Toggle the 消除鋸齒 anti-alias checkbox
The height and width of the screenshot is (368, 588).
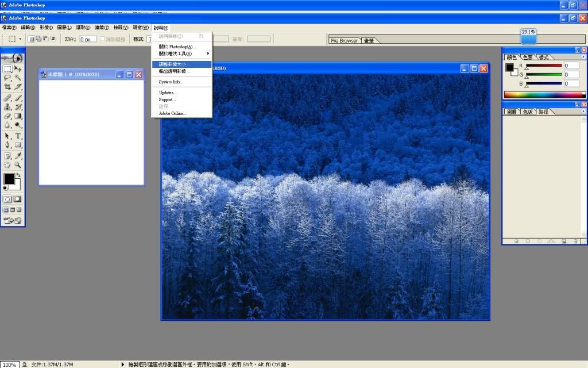(x=103, y=39)
